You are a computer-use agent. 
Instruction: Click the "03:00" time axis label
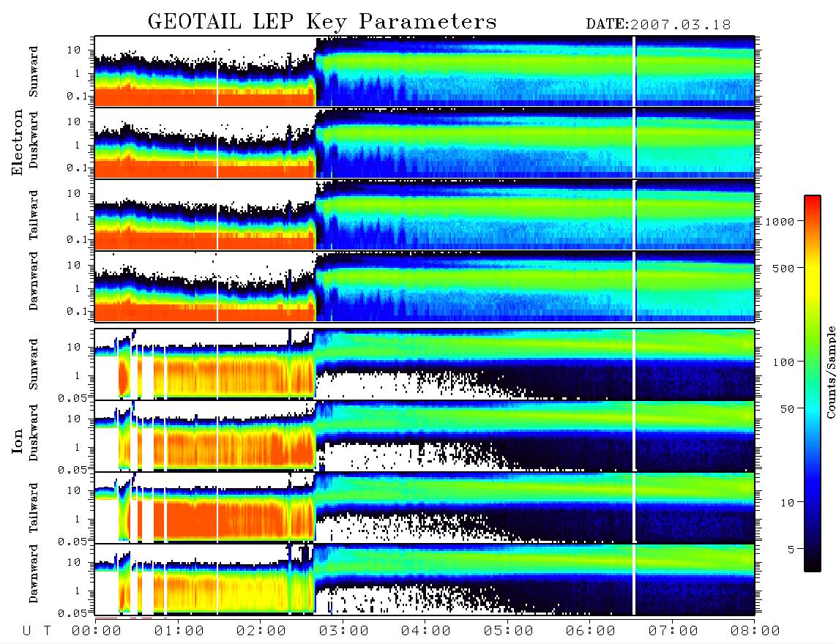344,632
